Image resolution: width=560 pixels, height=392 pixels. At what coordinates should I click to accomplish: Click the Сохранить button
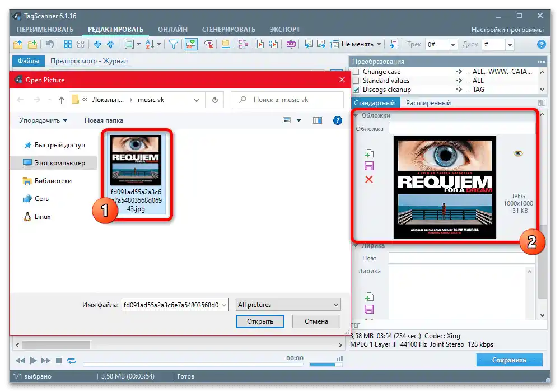(509, 360)
